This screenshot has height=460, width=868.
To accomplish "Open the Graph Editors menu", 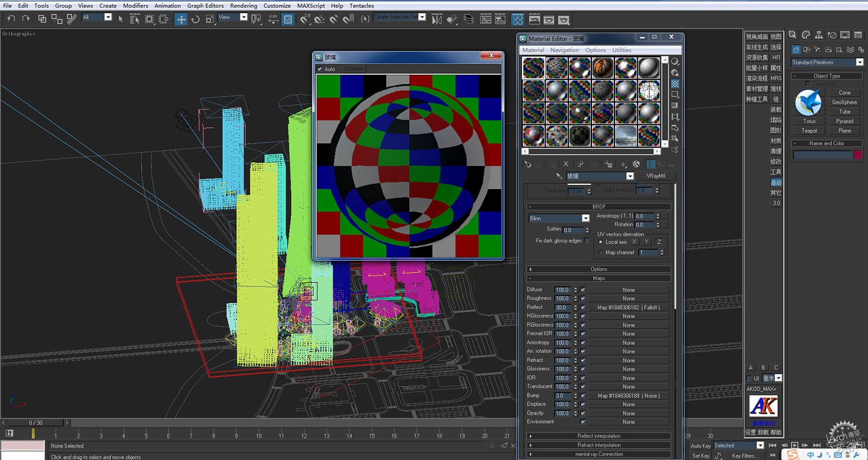I will pyautogui.click(x=205, y=6).
